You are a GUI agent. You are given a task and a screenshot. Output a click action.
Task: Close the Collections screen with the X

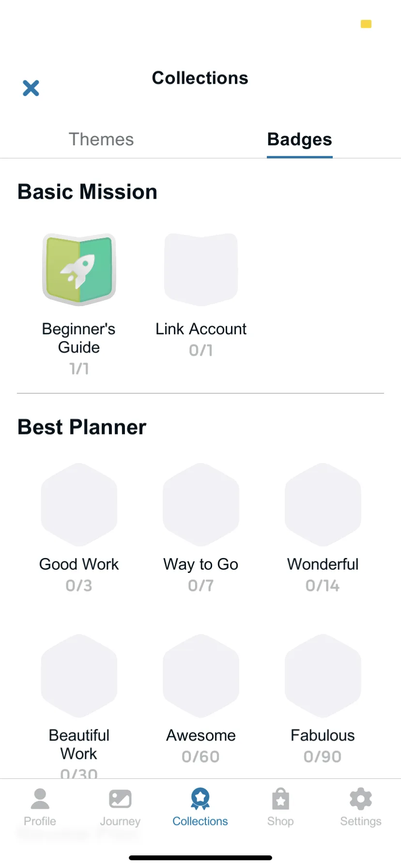[x=31, y=88]
